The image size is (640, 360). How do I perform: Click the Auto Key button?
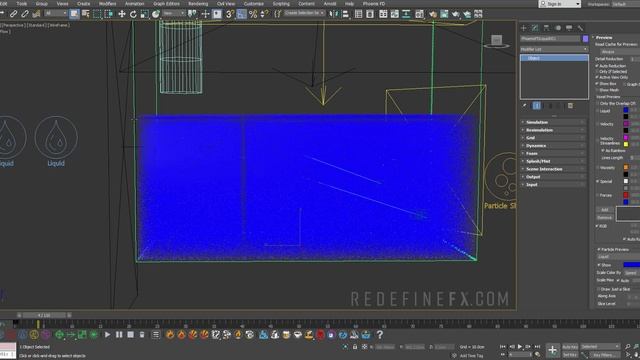(x=570, y=347)
